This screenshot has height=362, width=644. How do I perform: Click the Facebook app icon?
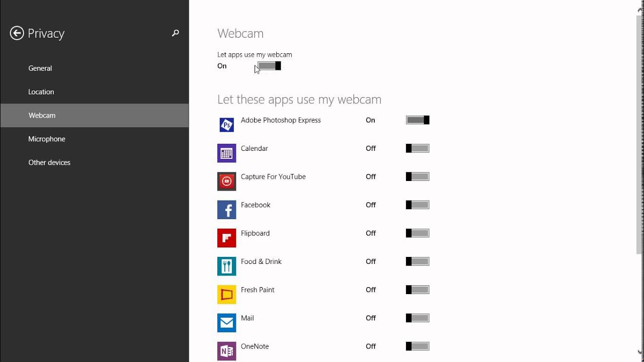[226, 210]
